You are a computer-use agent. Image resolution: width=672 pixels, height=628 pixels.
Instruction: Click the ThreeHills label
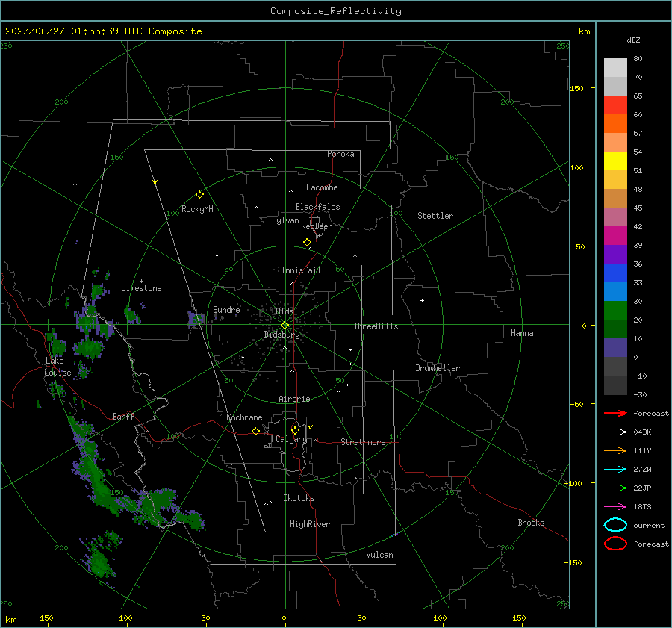[x=376, y=326]
